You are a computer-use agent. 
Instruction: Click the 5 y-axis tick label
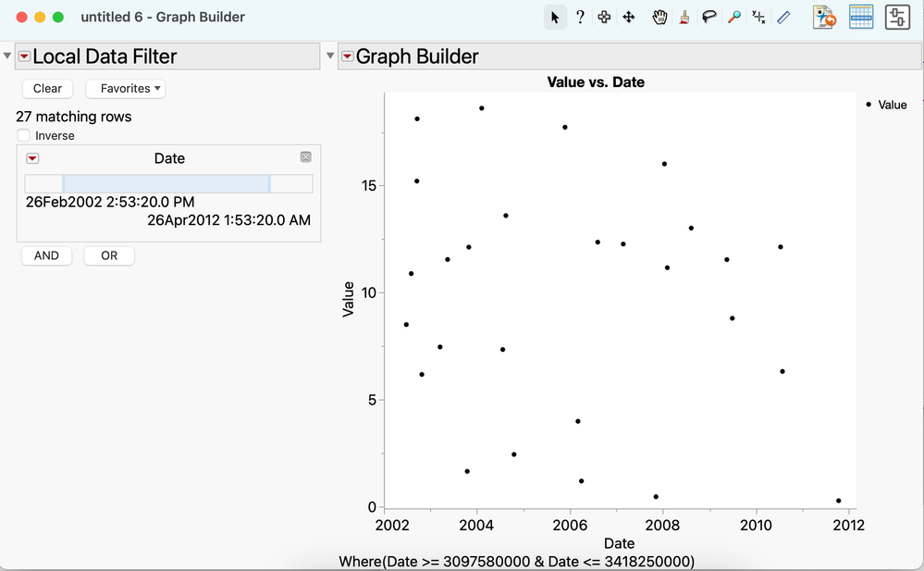tap(373, 400)
